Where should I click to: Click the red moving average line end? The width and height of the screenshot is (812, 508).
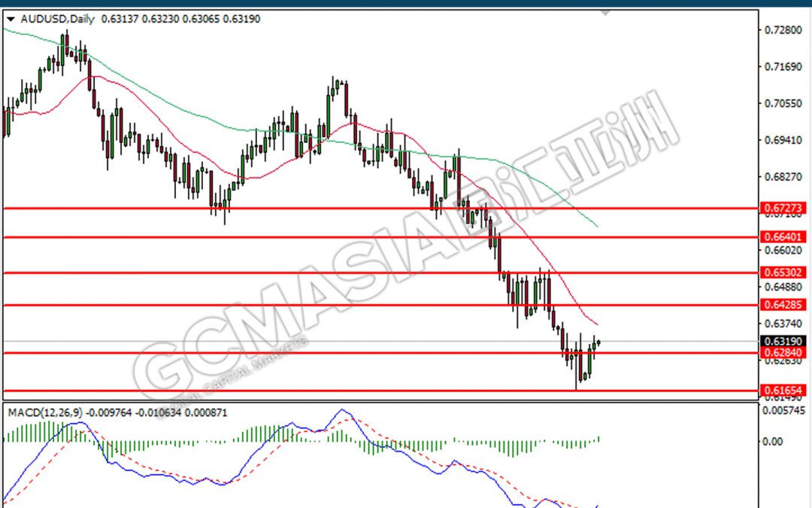(x=596, y=324)
